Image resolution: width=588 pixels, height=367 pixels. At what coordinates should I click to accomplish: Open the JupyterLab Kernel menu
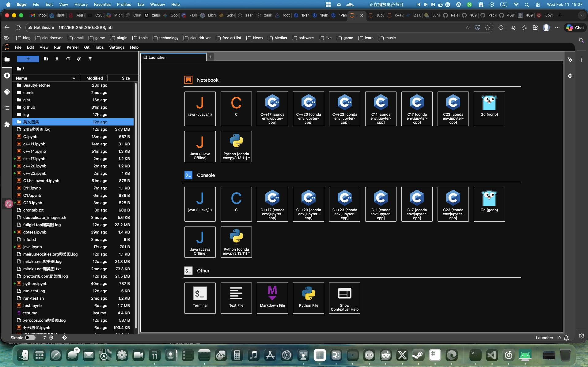tap(73, 47)
